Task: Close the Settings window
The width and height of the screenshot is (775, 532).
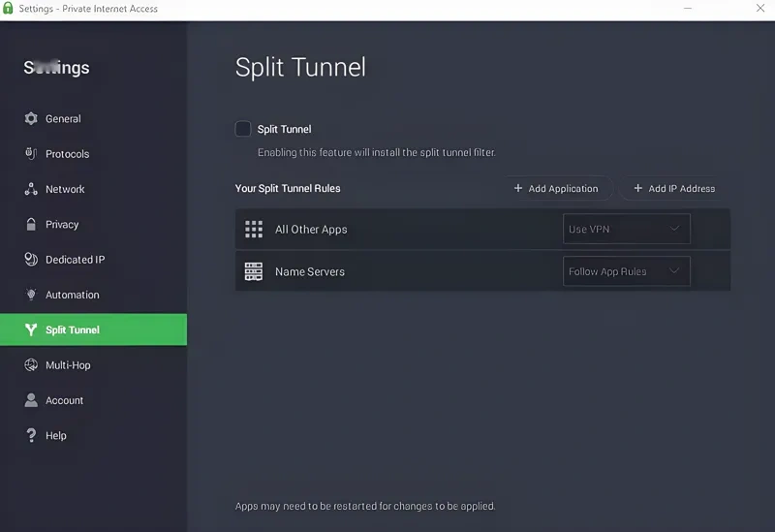Action: click(x=760, y=8)
